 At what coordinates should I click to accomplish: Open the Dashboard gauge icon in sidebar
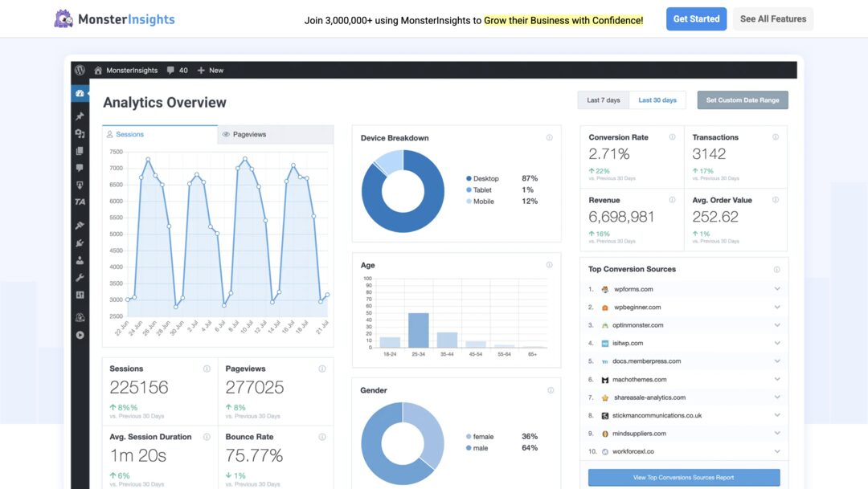tap(80, 94)
